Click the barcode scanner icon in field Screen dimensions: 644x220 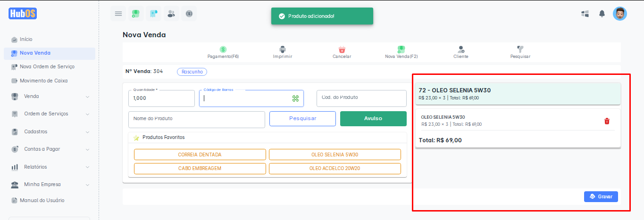pos(296,98)
